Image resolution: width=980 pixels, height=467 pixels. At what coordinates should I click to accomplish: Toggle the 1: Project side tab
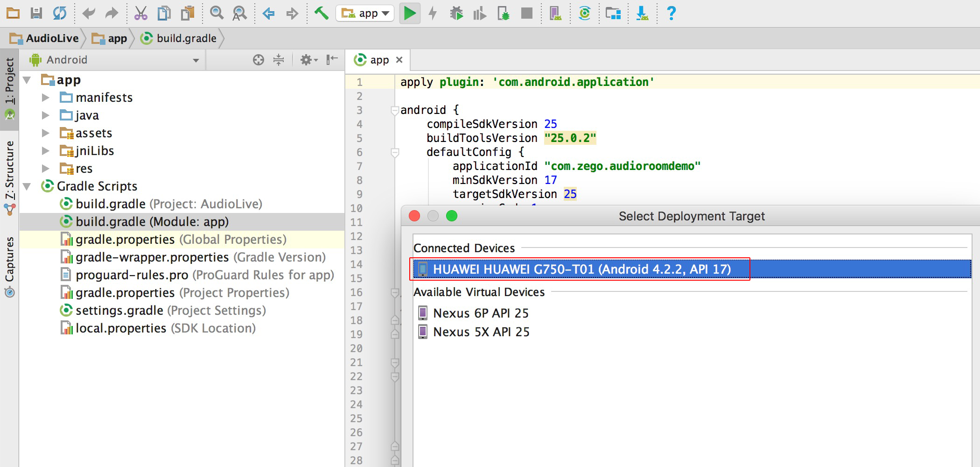click(x=9, y=89)
